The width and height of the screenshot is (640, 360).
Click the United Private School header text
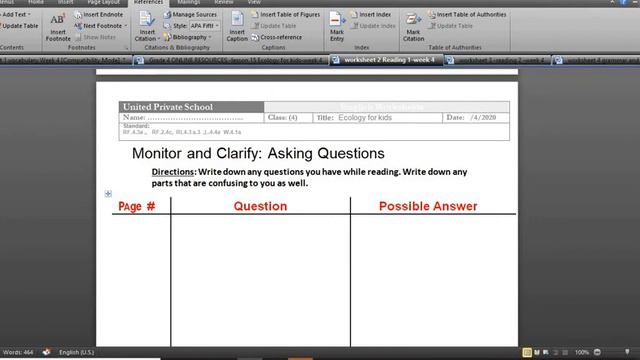coord(168,107)
